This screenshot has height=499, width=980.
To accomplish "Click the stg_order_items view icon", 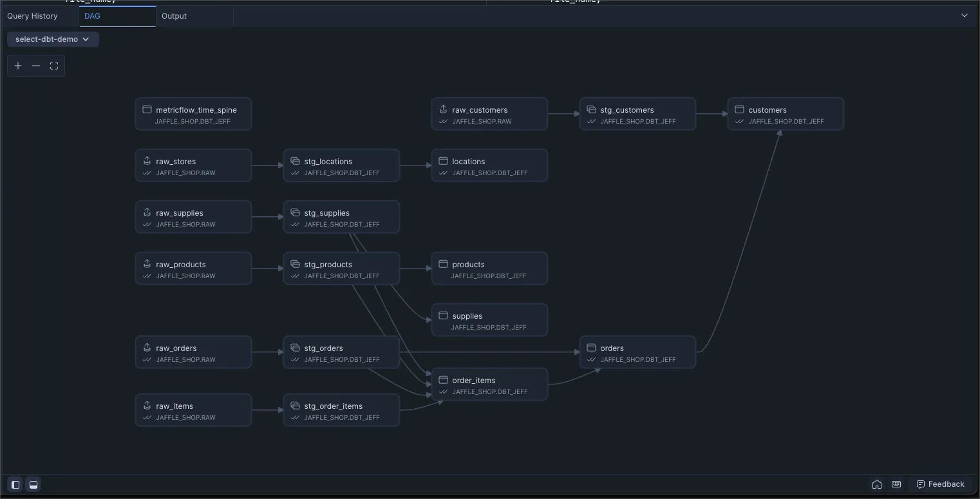I will (295, 406).
